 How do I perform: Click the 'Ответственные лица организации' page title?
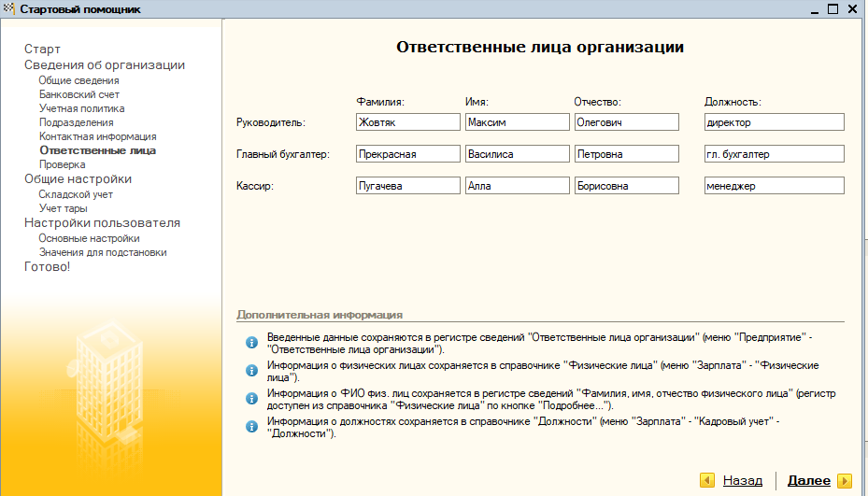540,47
